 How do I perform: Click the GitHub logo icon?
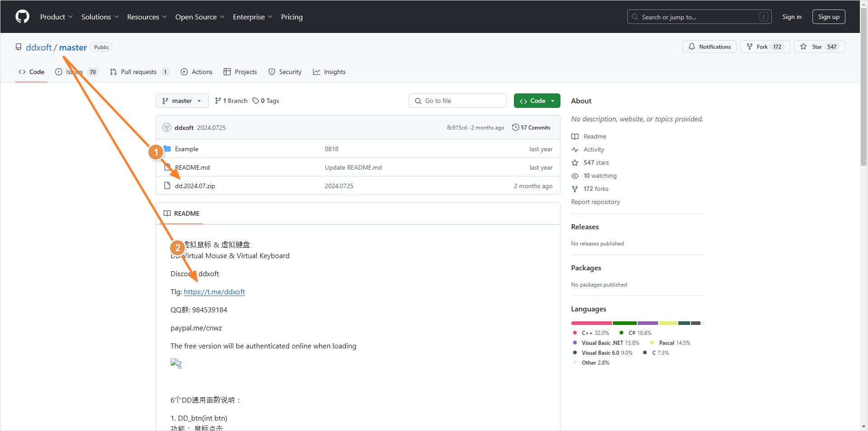pos(22,17)
